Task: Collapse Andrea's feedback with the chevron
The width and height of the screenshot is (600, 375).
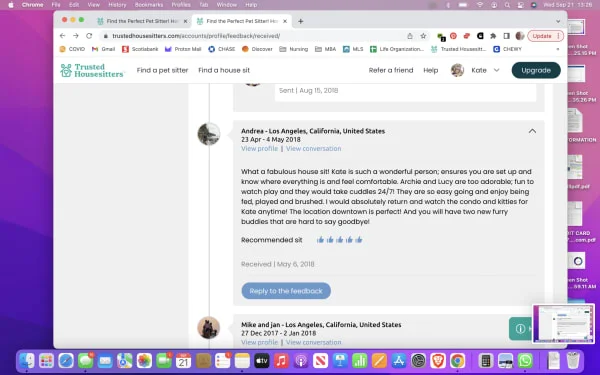Action: 532,131
